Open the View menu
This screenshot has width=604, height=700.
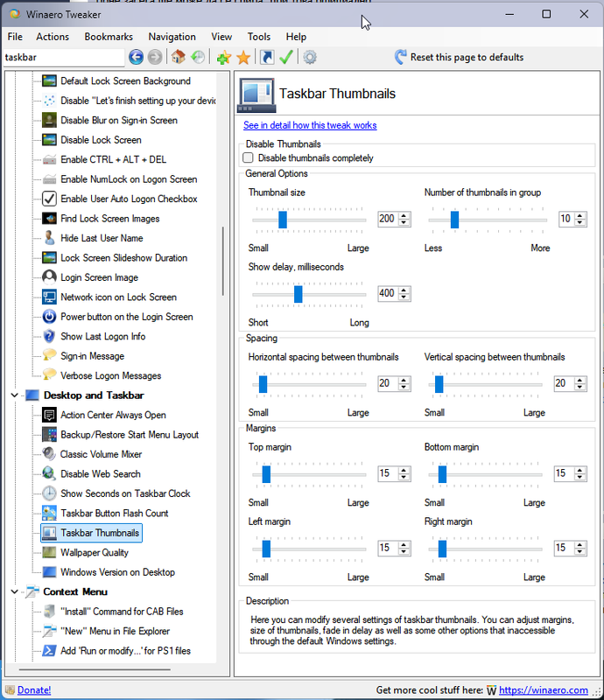click(221, 37)
